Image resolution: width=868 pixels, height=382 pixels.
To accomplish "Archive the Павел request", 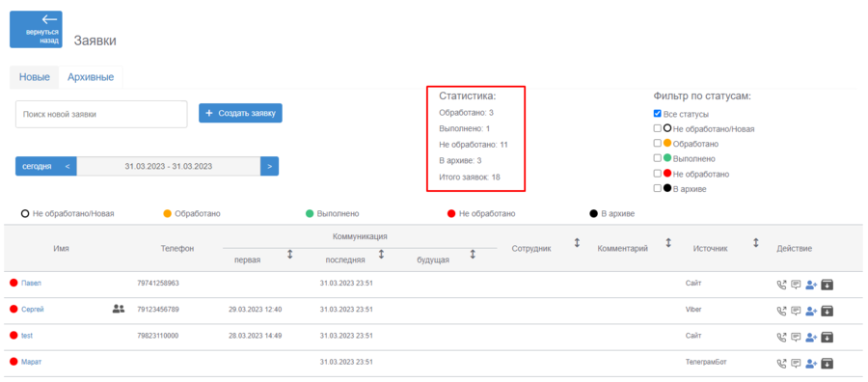I will [x=827, y=286].
